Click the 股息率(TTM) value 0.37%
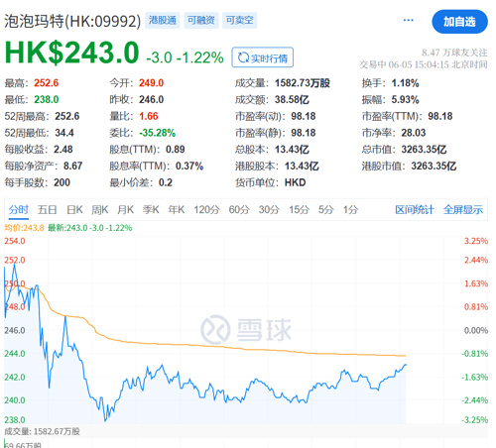496x448 pixels. 189,166
